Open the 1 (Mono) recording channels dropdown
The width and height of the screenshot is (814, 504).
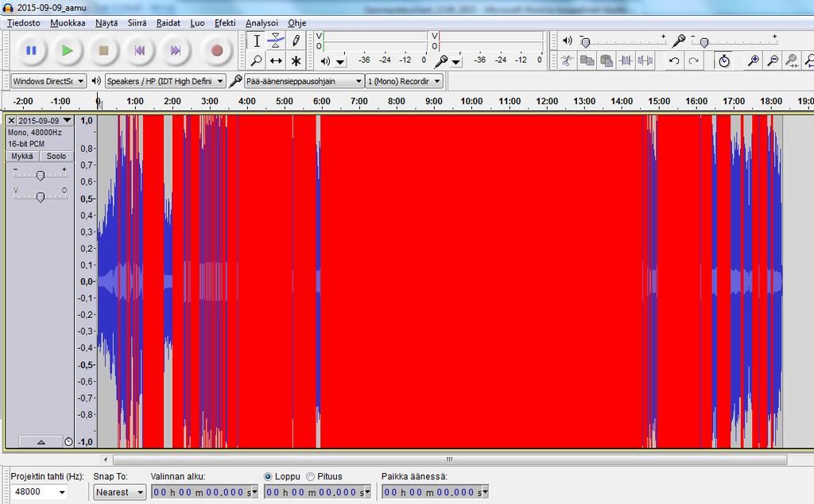[x=404, y=81]
